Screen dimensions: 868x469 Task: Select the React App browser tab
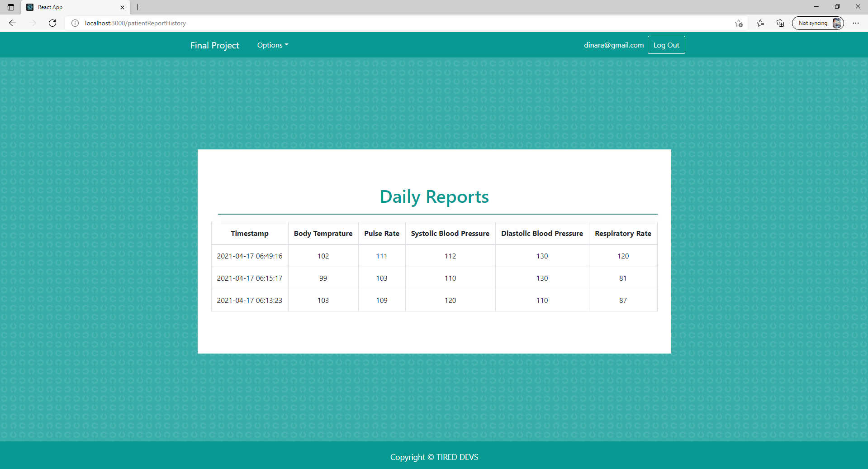pos(75,7)
